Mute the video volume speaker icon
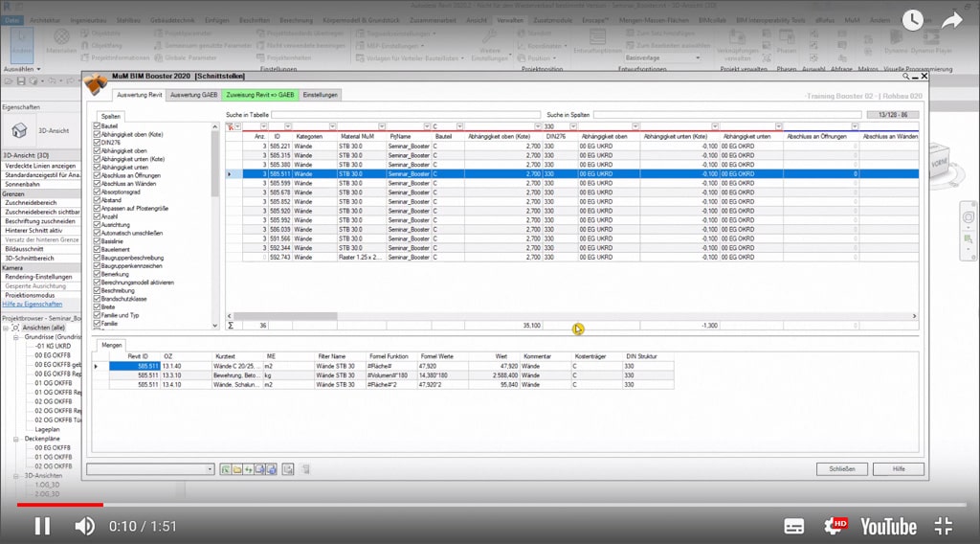This screenshot has height=544, width=980. pos(84,526)
